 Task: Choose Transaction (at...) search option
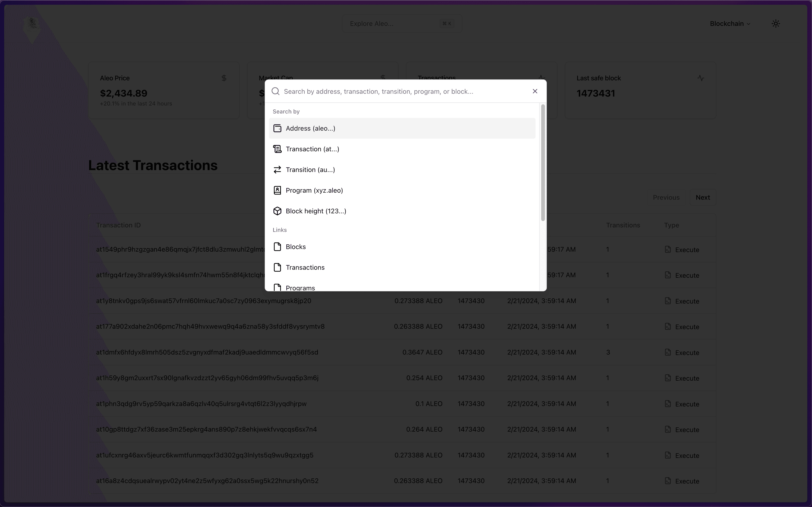click(x=402, y=149)
